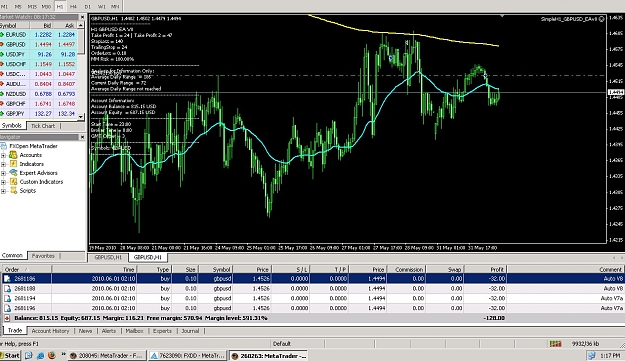625x361 pixels.
Task: Click the Expert Advisors hat icon
Action: [x=13, y=173]
